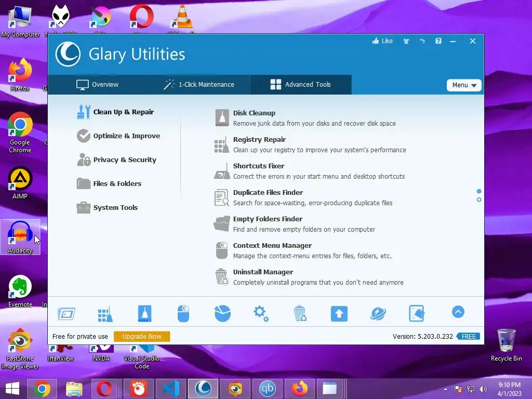This screenshot has height=399, width=532.
Task: Open qBittorrent from taskbar
Action: click(x=267, y=389)
